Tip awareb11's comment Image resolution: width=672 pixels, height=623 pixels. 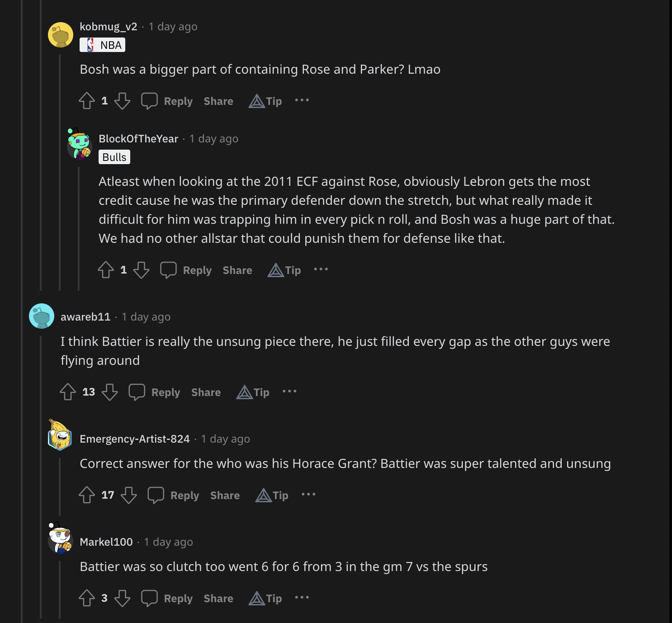253,392
